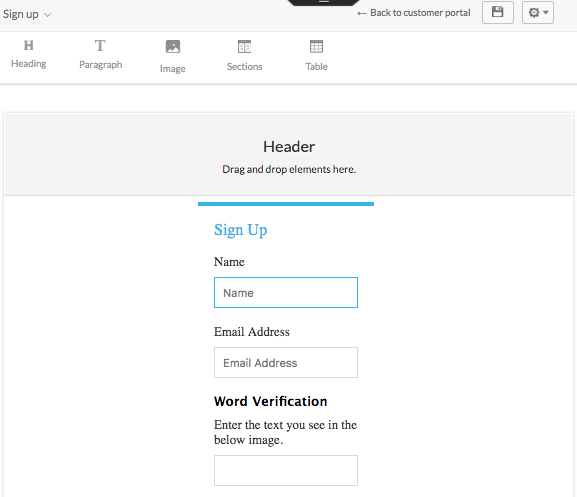Go back to customer portal

[413, 13]
